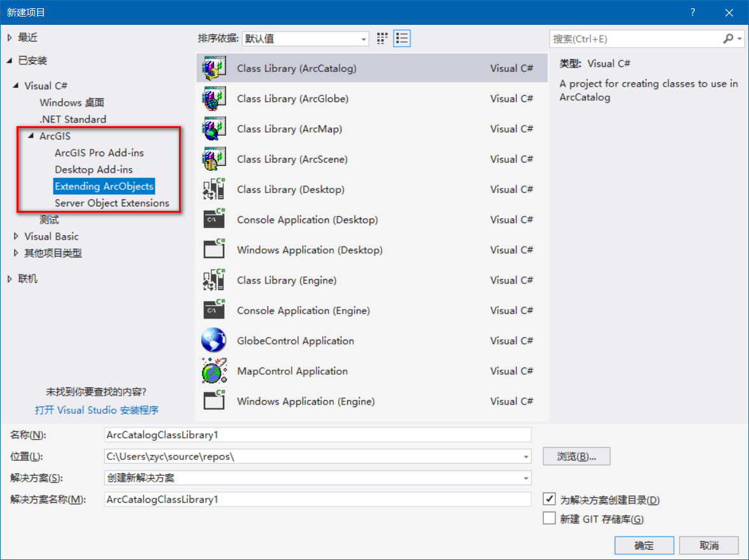
Task: Expand the 最近 tree node
Action: click(10, 38)
